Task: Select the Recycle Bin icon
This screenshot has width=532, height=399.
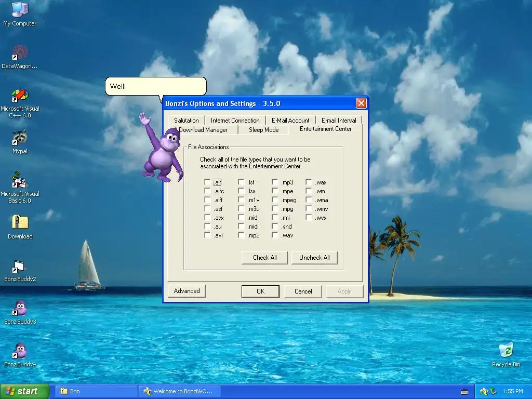Action: (x=506, y=354)
